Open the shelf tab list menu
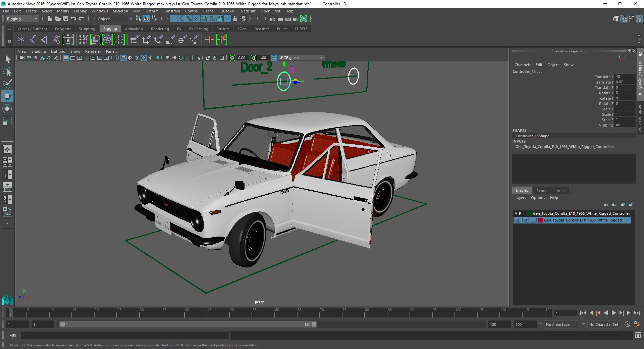Viewport: 644px width, 349px height. tap(9, 29)
